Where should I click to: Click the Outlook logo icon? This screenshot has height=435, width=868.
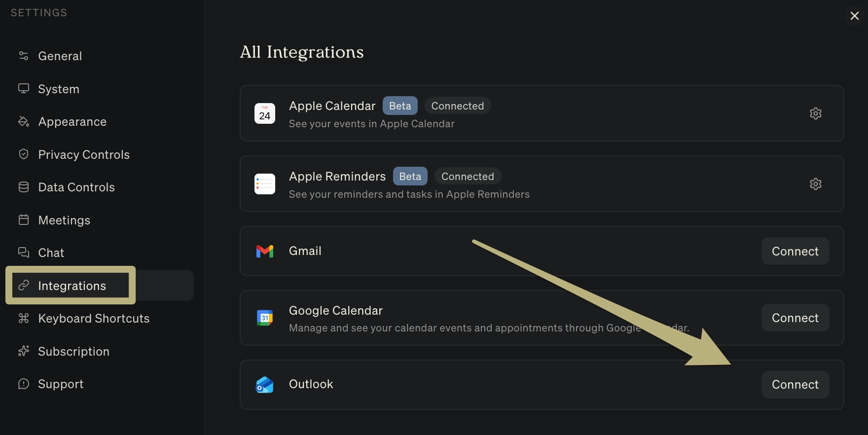click(x=265, y=385)
